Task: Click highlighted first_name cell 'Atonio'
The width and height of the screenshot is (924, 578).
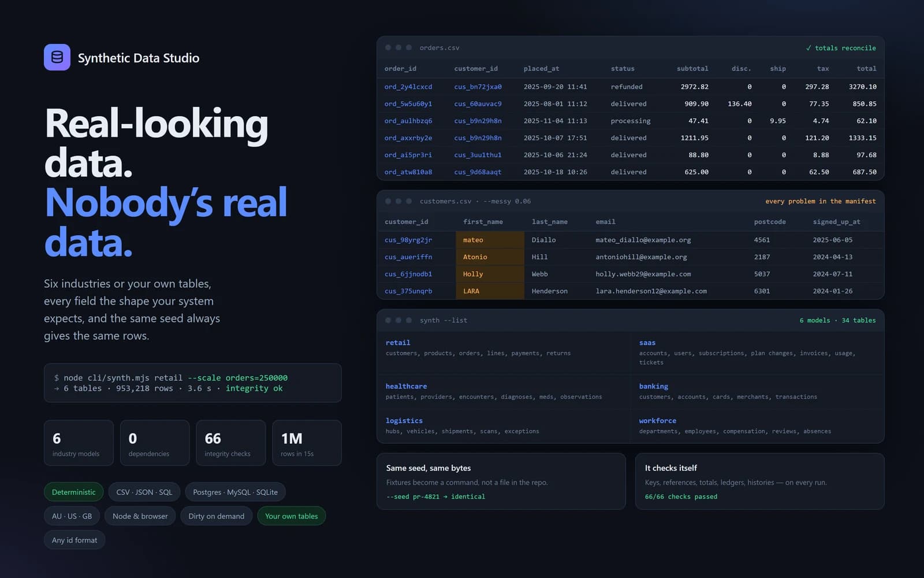Action: 490,257
